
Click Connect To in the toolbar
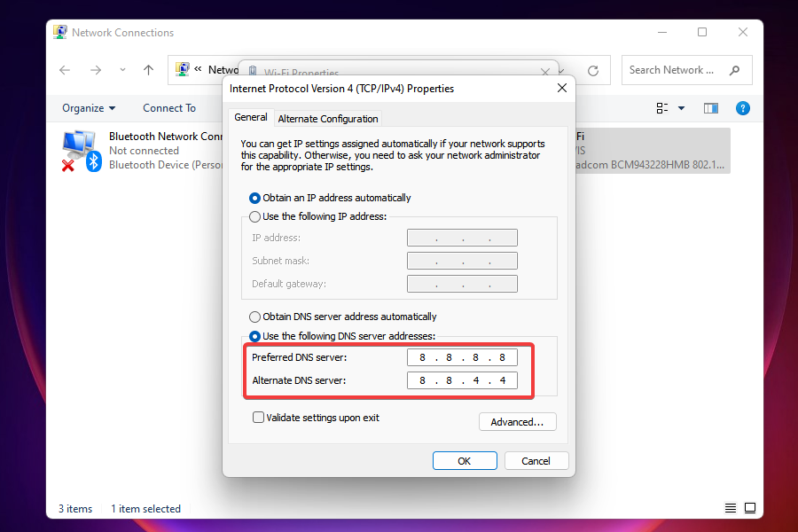point(169,108)
